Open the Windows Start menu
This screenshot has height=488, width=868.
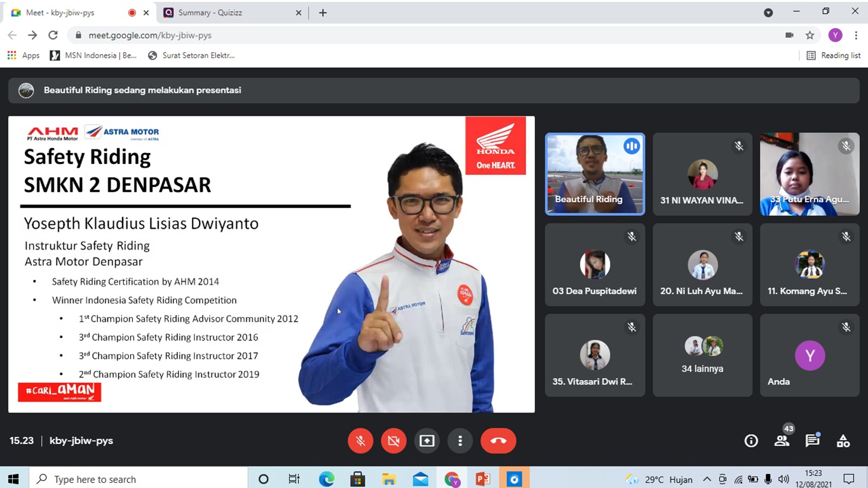point(13,479)
